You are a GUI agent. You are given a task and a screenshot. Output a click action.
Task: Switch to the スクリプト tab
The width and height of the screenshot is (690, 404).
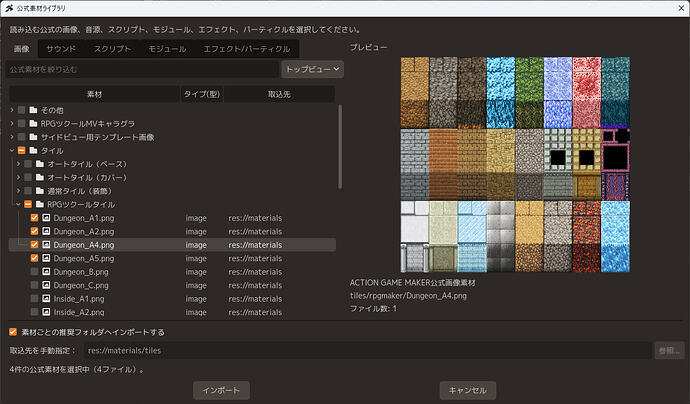[x=112, y=49]
